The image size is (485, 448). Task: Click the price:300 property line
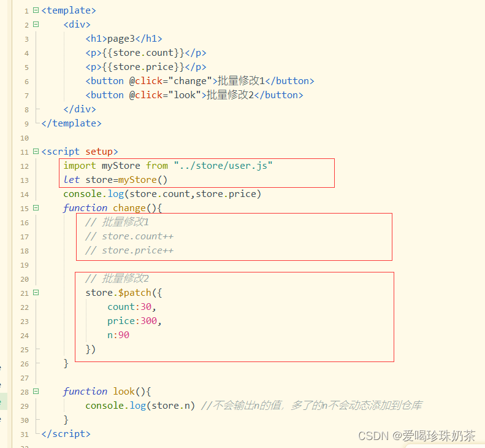coord(134,321)
